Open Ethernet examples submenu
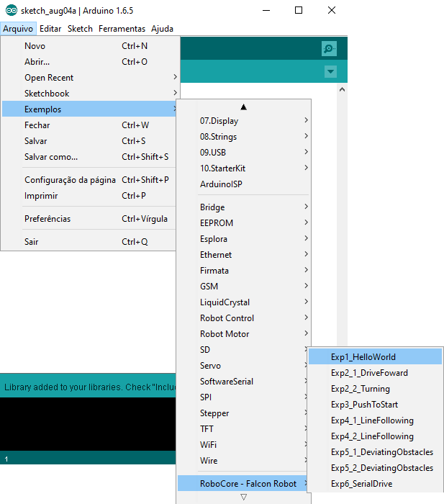Image resolution: width=444 pixels, height=504 pixels. click(x=244, y=255)
